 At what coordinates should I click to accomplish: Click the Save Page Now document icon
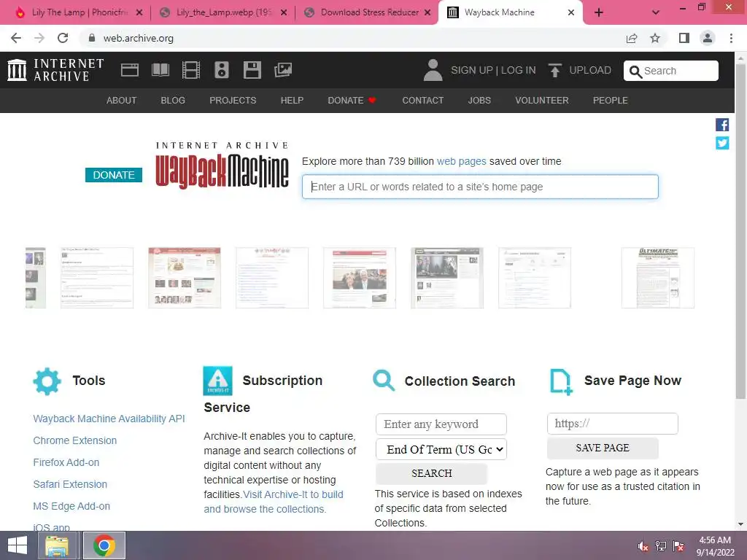(x=561, y=381)
